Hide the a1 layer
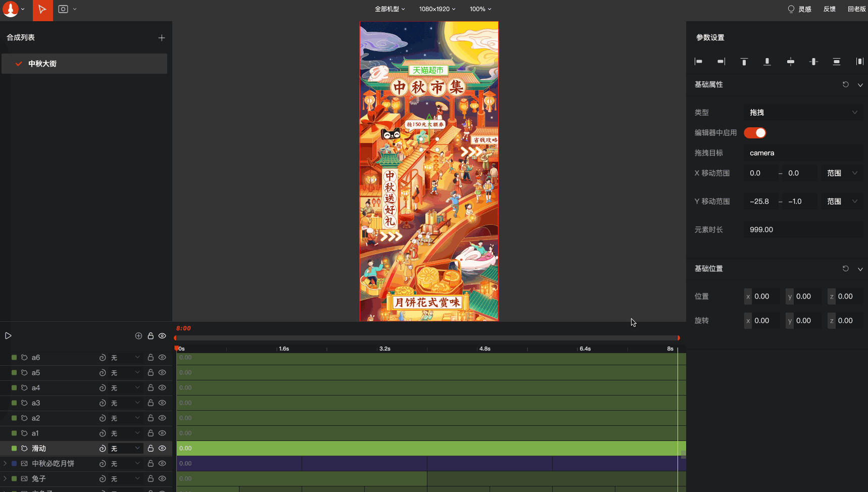Viewport: 868px width, 492px height. pyautogui.click(x=162, y=433)
